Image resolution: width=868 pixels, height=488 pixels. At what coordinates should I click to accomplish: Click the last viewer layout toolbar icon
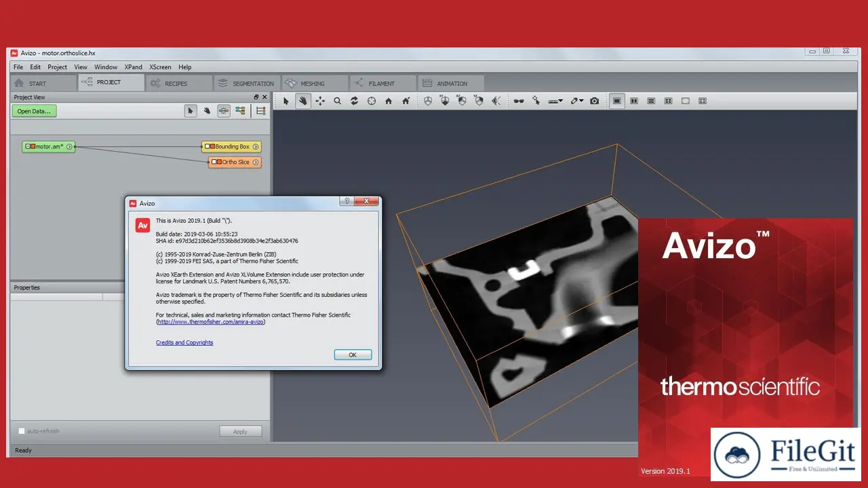(x=703, y=101)
